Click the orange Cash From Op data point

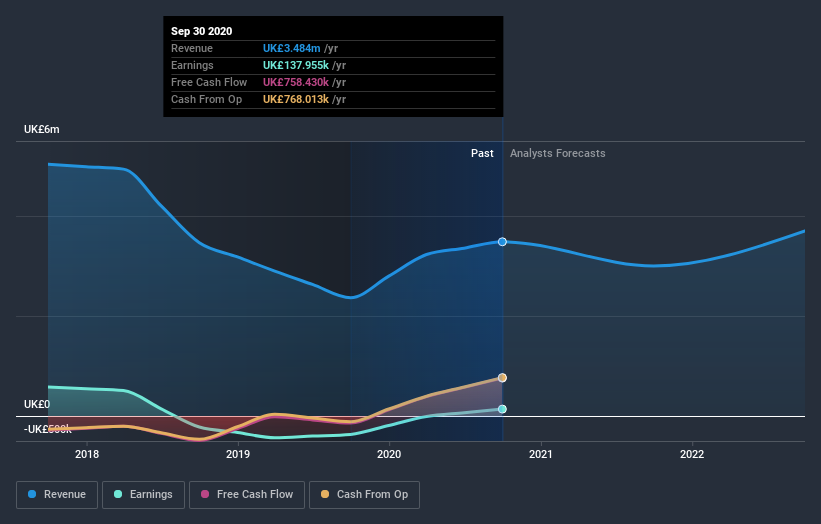point(502,378)
